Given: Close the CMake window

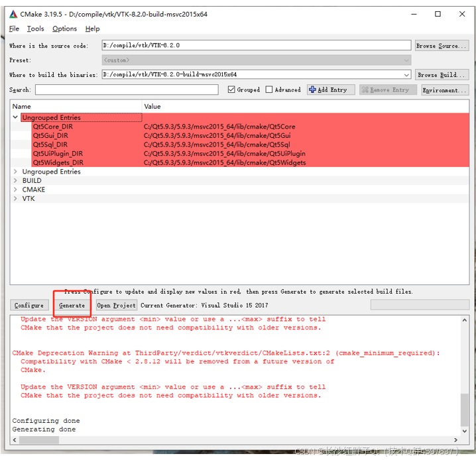Looking at the screenshot, I should click(x=462, y=14).
